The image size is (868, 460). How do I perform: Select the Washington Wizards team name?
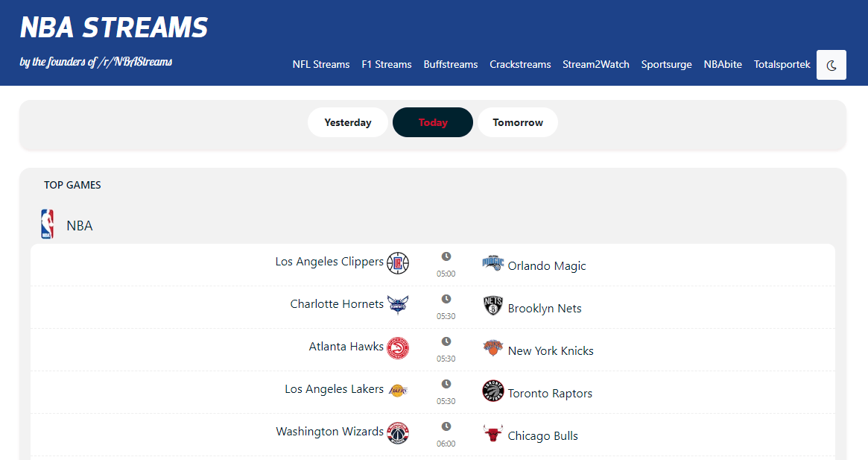[x=329, y=432]
